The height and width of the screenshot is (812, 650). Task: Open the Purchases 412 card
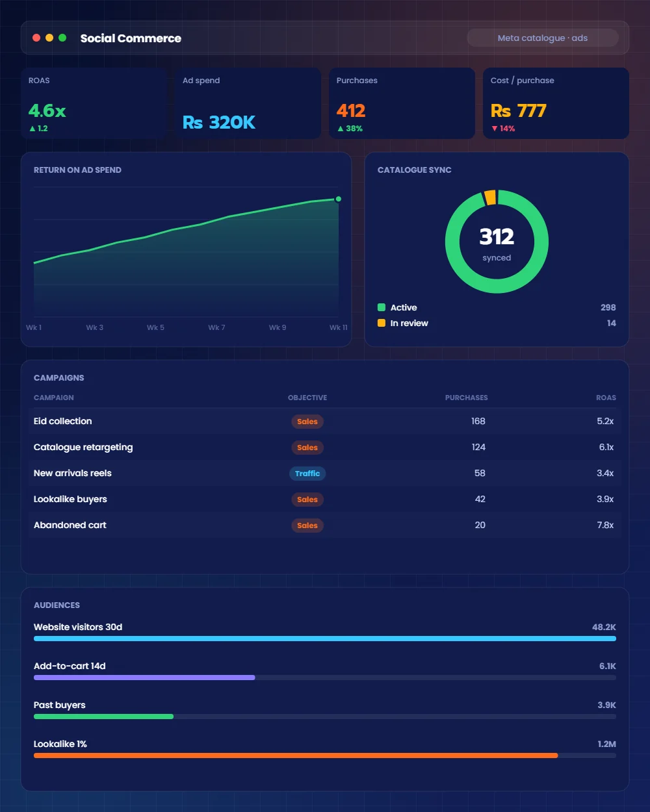click(402, 103)
